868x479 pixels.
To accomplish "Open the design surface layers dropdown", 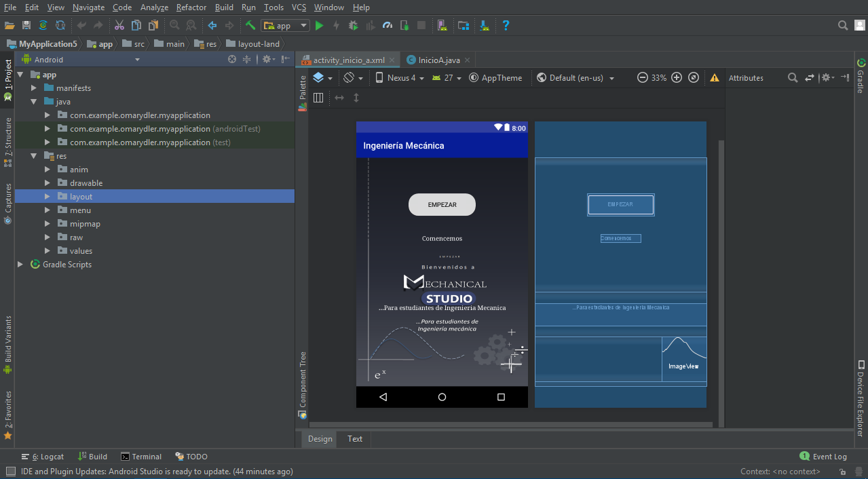I will pyautogui.click(x=322, y=78).
